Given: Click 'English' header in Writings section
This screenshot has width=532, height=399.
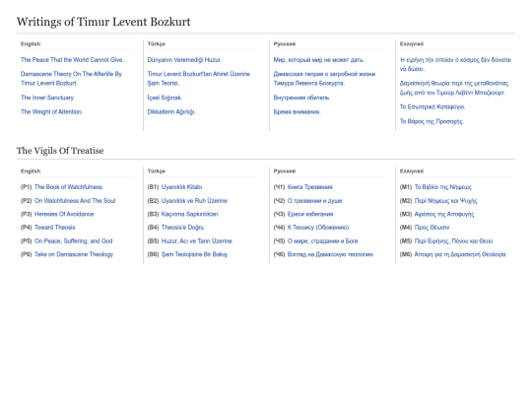Looking at the screenshot, I should (31, 43).
